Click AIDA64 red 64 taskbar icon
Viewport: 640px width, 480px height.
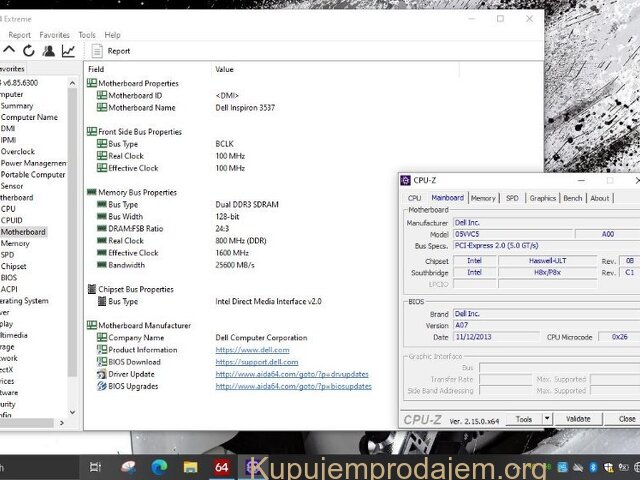point(222,467)
